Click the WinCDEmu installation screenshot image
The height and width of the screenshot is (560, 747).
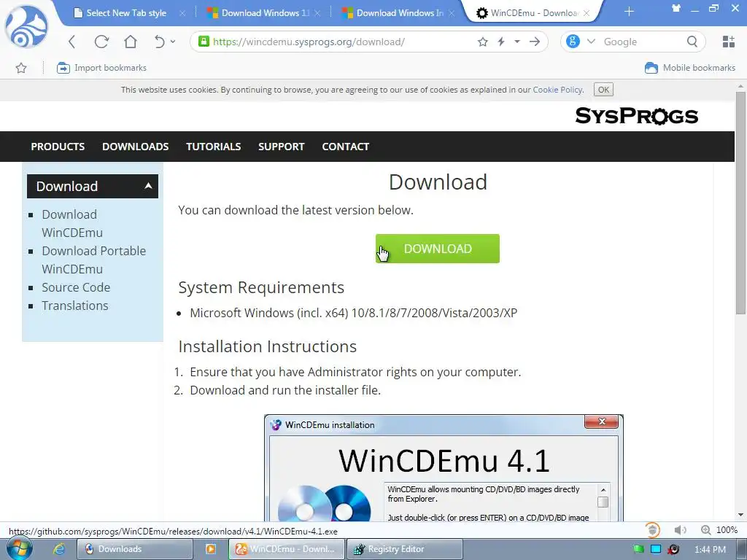coord(444,467)
